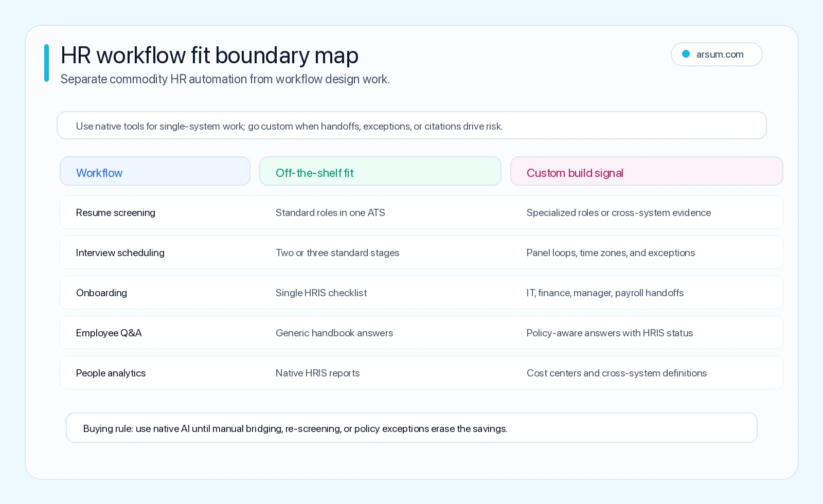Click the 'Use native tools for single-system work' note
This screenshot has width=823, height=504.
pos(411,125)
